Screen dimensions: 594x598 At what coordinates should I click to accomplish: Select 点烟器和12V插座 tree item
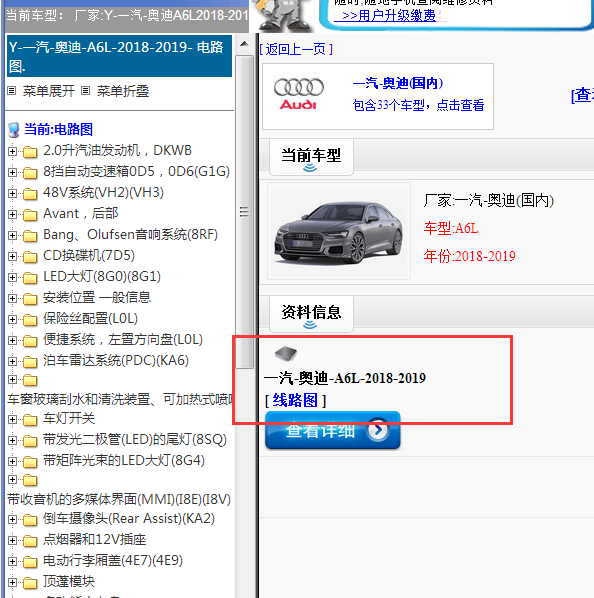(x=95, y=540)
